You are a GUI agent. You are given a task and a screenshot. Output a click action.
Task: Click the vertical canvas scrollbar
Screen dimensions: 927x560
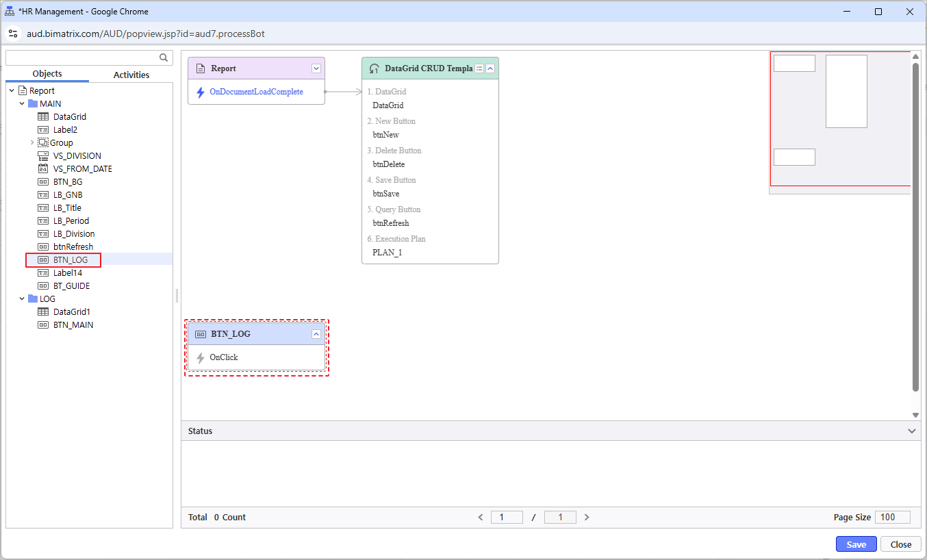(915, 226)
